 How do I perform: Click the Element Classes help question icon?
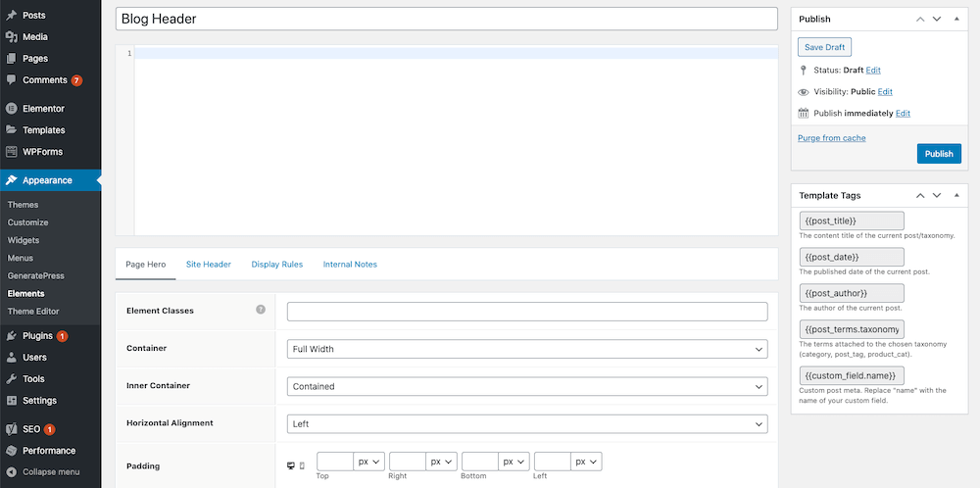pyautogui.click(x=261, y=310)
